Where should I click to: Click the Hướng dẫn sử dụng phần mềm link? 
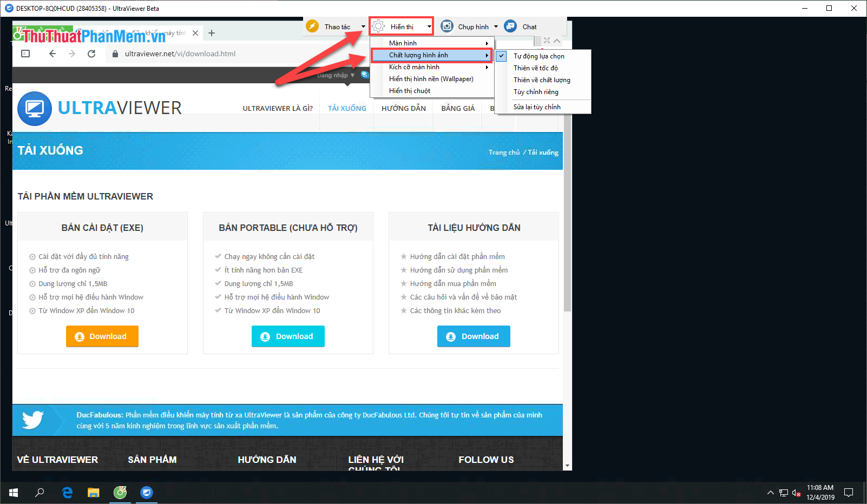point(459,270)
